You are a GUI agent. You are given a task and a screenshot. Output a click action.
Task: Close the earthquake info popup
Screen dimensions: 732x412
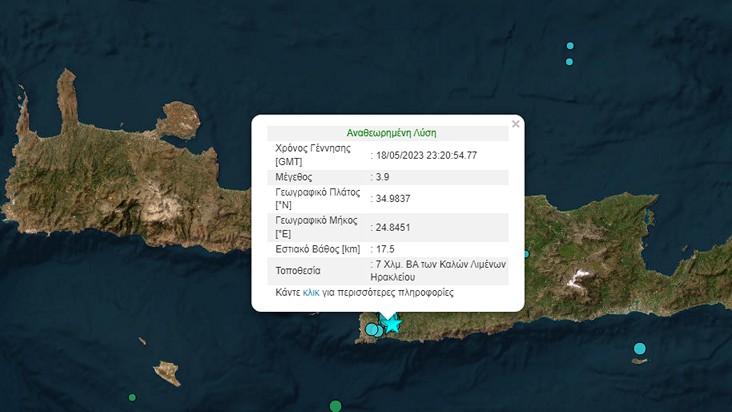click(x=516, y=124)
